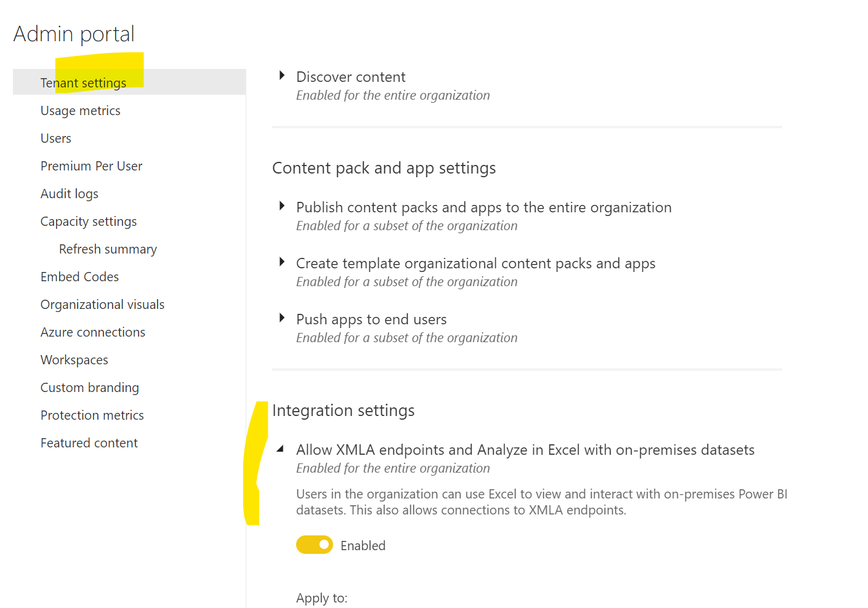Open Capacity settings
Screen dimensions: 868x608
point(88,221)
